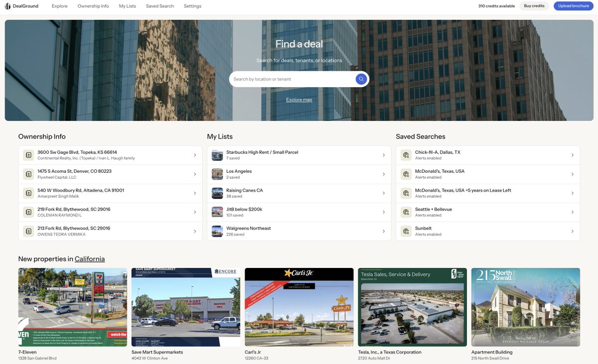Click ownership icon for 219 Fork Rd
Viewport: 598px width, 364px height.
[x=28, y=212]
